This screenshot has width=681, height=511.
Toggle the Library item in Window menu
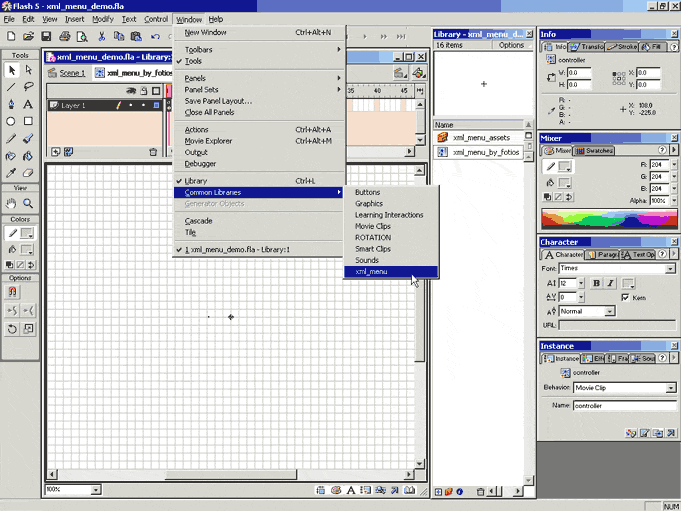click(x=196, y=181)
